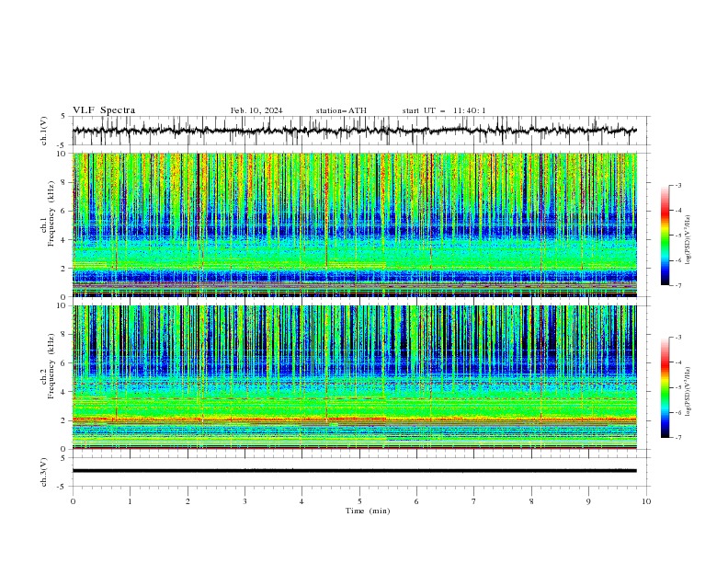Click the 'station=ATH' label
Viewport: 728px width, 563px height.
(x=341, y=110)
